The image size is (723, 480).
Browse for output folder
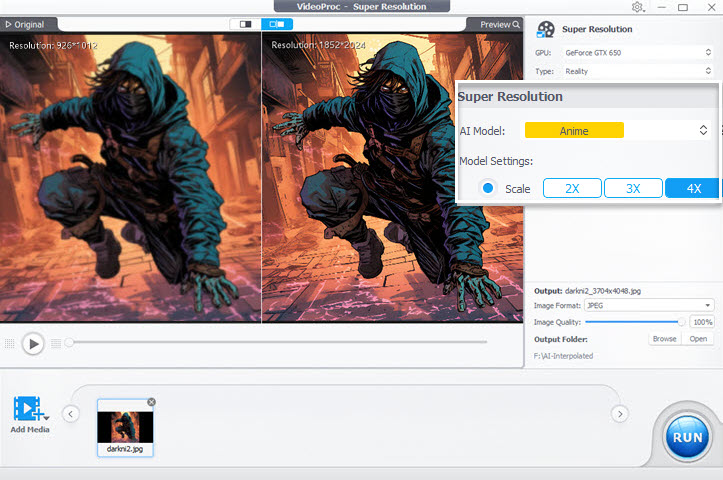(x=664, y=339)
